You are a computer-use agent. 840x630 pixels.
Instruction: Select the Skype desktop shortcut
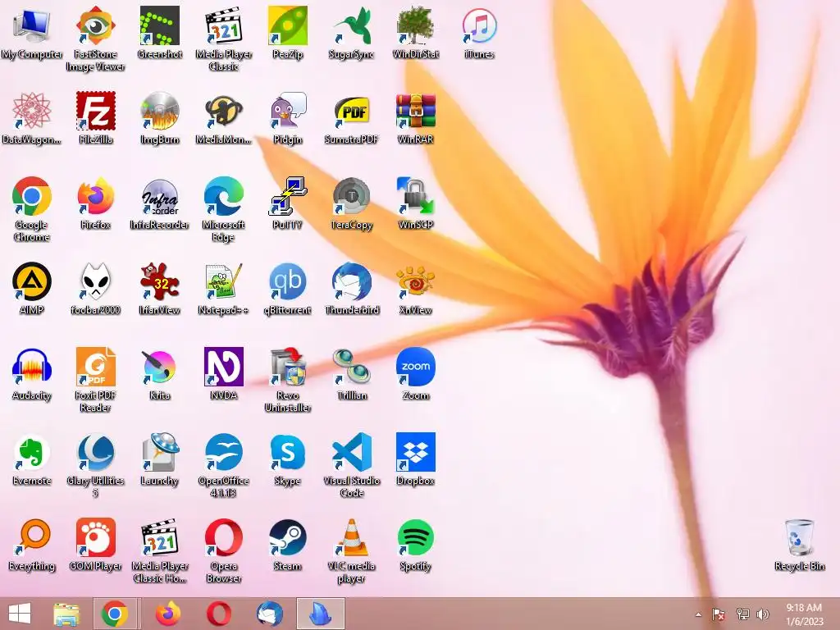[x=288, y=452]
